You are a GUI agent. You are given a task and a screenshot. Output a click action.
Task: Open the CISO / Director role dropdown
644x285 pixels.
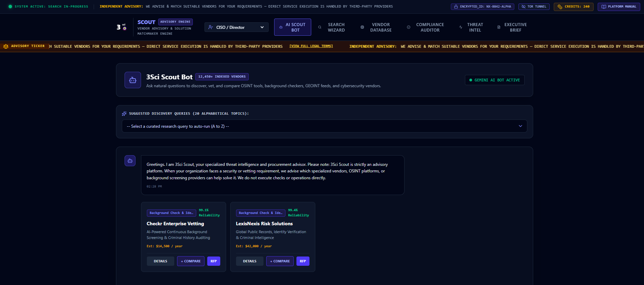point(236,27)
